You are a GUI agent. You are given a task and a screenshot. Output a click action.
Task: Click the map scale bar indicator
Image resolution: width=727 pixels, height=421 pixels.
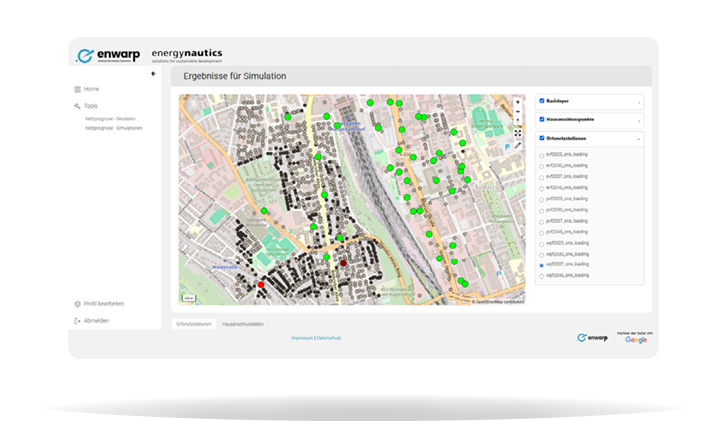[x=188, y=298]
